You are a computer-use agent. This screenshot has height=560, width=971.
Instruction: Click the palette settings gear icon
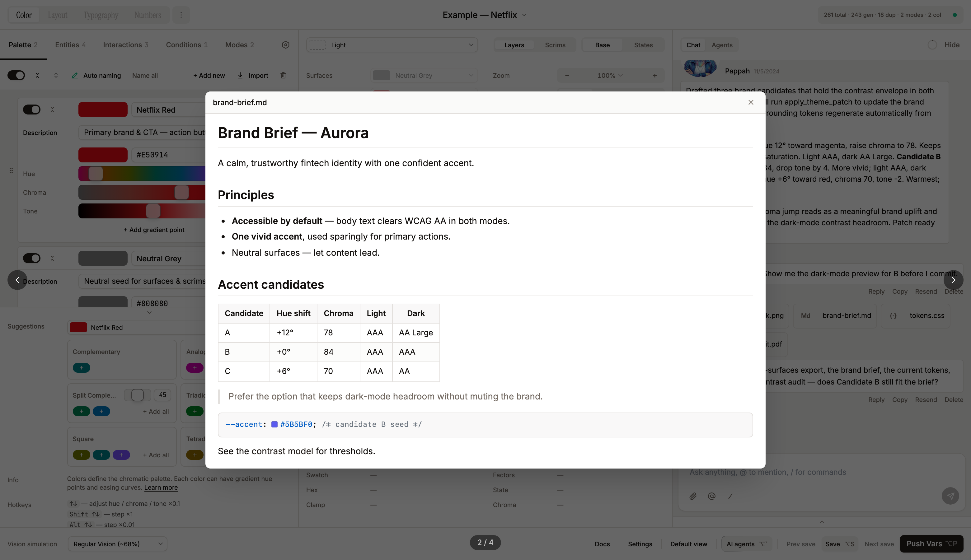tap(285, 44)
